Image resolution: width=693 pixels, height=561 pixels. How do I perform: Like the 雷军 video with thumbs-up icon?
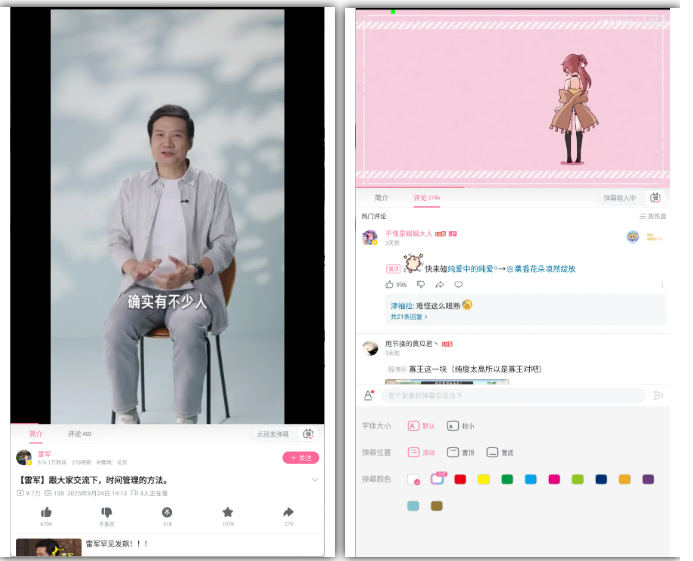pos(46,512)
